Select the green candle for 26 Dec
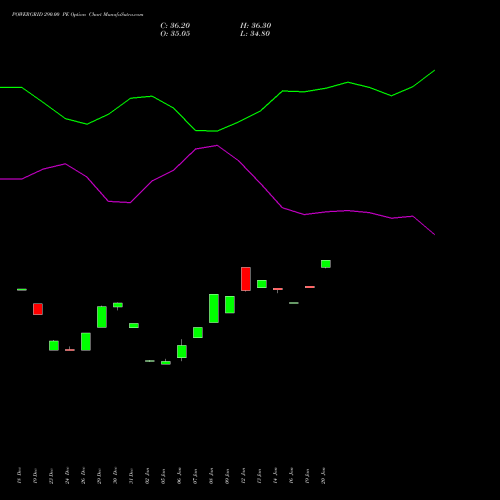 pyautogui.click(x=86, y=342)
